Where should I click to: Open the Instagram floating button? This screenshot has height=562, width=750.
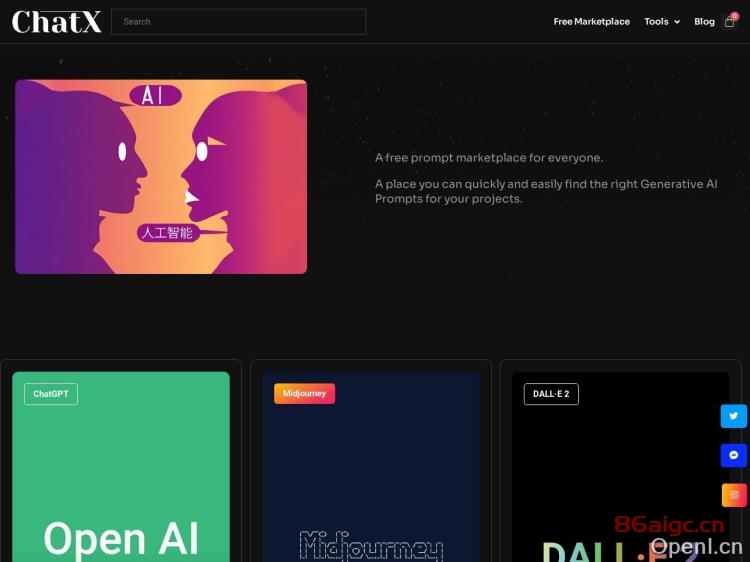coord(734,495)
